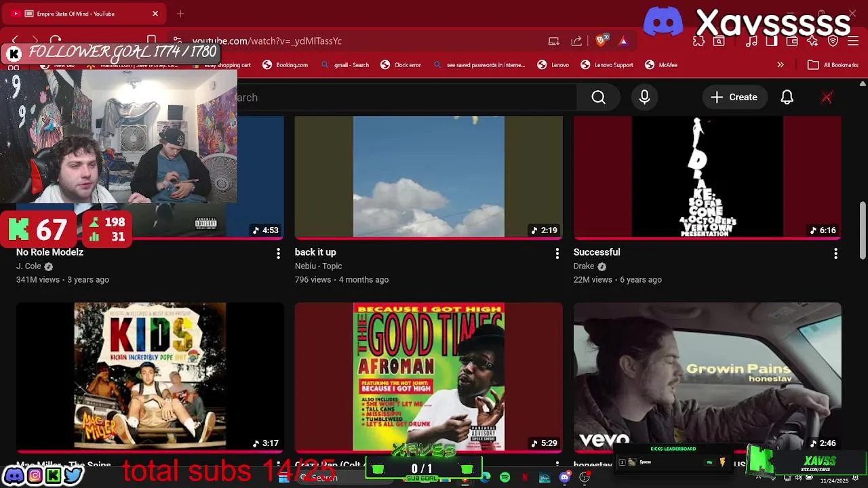Expand the hidden bookmarks chevron
This screenshot has height=488, width=868.
(x=781, y=65)
